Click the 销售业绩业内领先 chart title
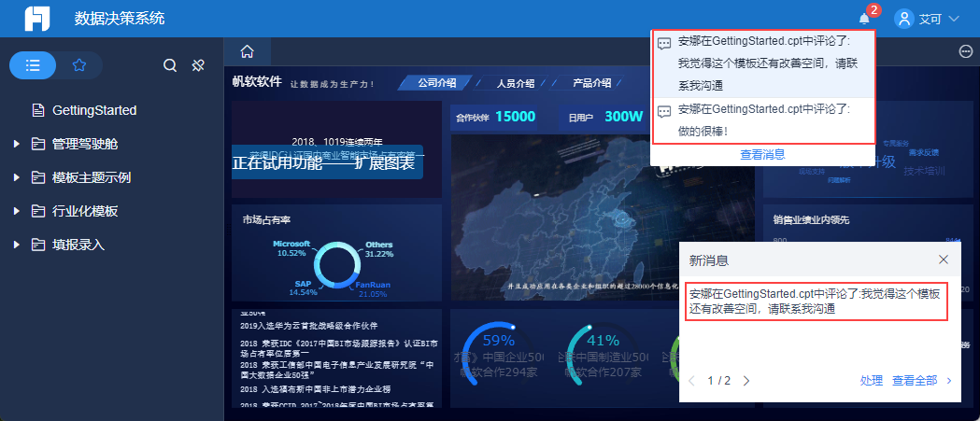980x421 pixels. [x=811, y=220]
